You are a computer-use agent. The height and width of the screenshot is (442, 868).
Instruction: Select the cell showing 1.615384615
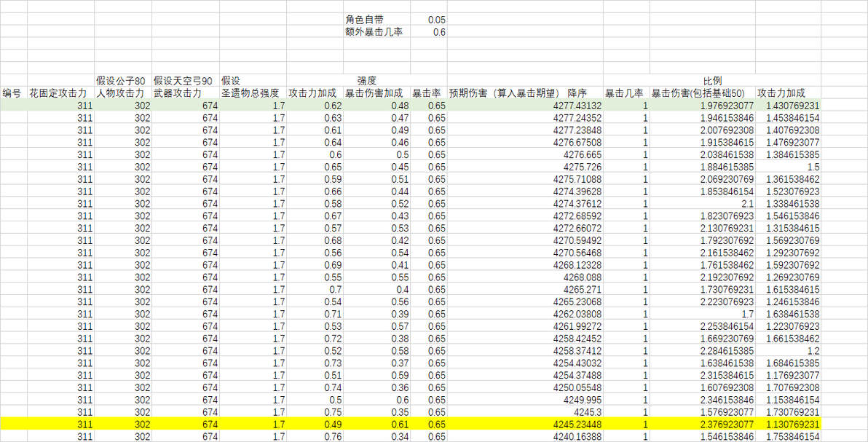[x=789, y=289]
